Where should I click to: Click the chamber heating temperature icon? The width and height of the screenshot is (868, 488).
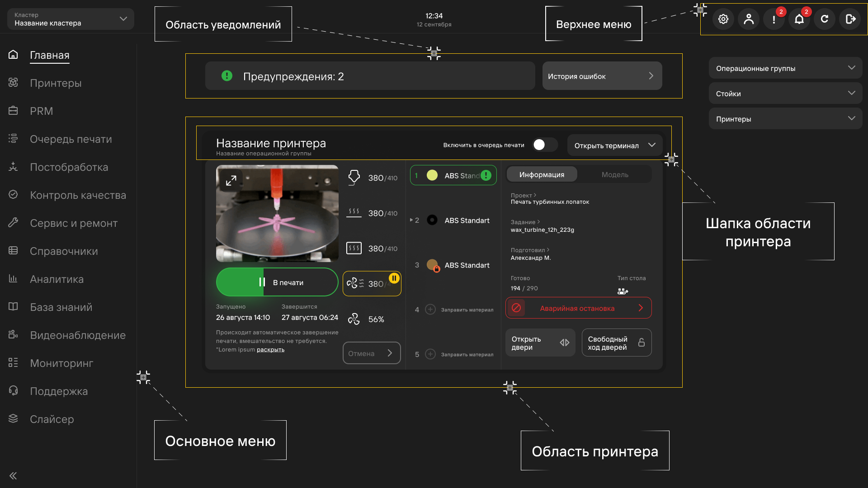pyautogui.click(x=354, y=248)
